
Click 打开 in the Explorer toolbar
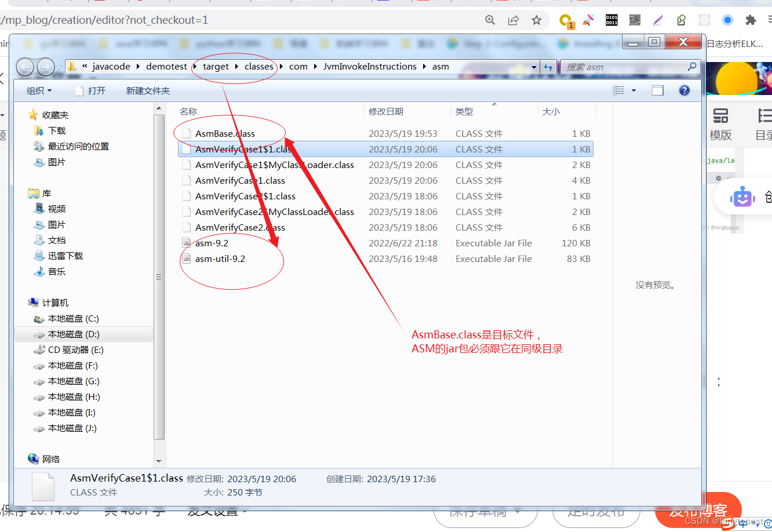click(x=97, y=90)
